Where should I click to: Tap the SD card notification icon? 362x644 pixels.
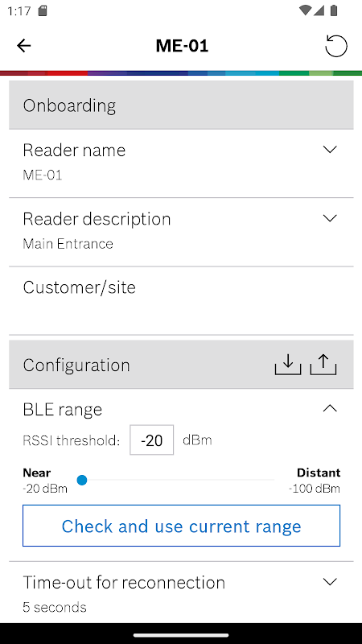pyautogui.click(x=43, y=10)
